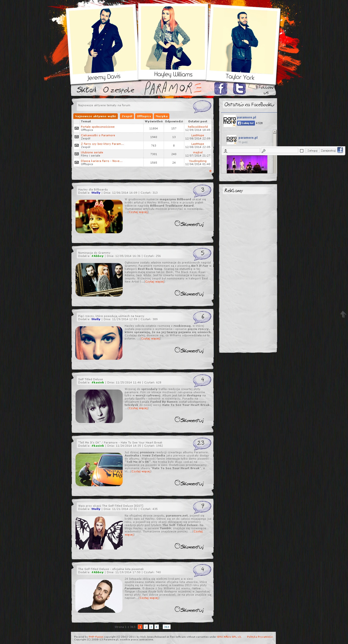Select the Offtopics forum tab

144,116
